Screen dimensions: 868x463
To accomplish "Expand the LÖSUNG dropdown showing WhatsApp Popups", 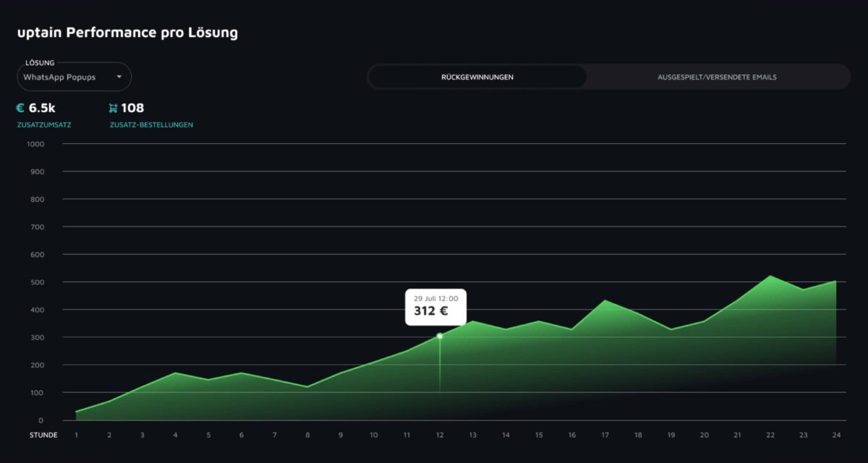I will coord(72,77).
